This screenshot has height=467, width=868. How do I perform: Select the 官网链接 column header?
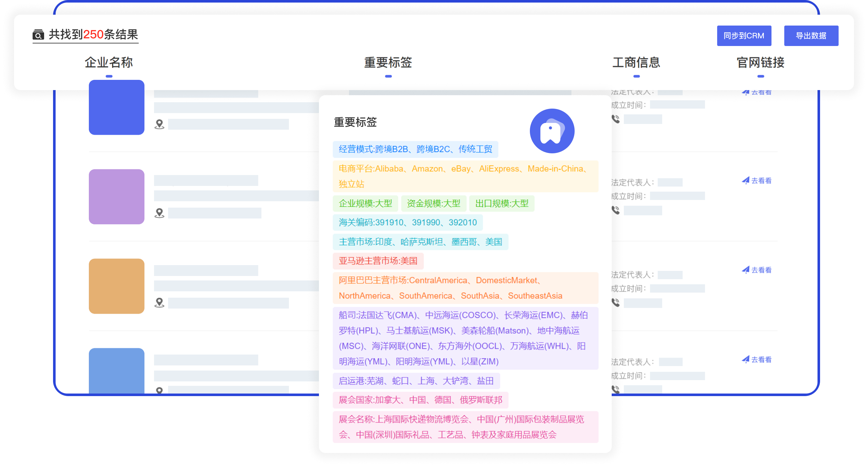(x=760, y=63)
